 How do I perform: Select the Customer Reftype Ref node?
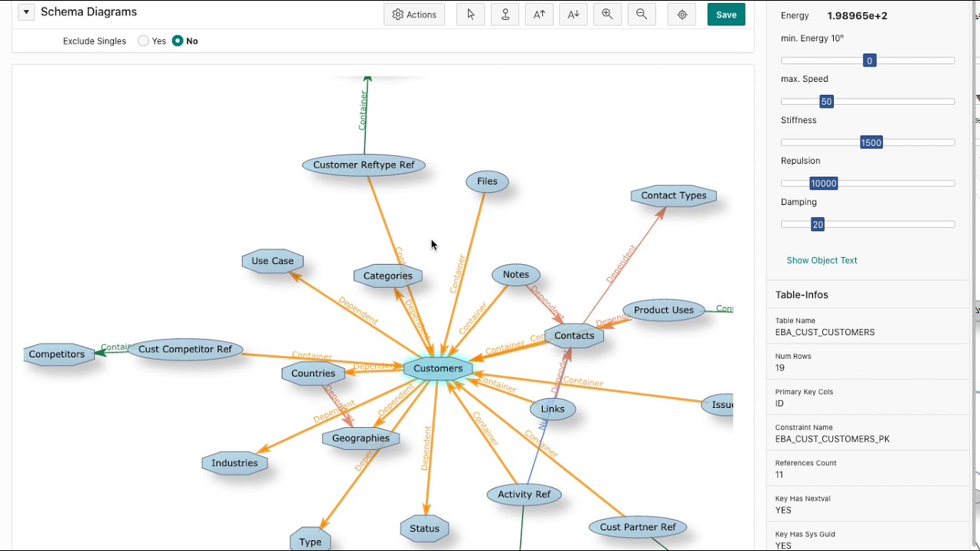[364, 165]
